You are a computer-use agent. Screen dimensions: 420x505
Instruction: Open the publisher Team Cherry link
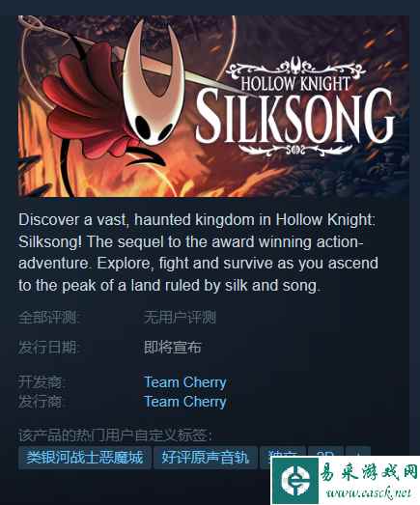click(185, 402)
